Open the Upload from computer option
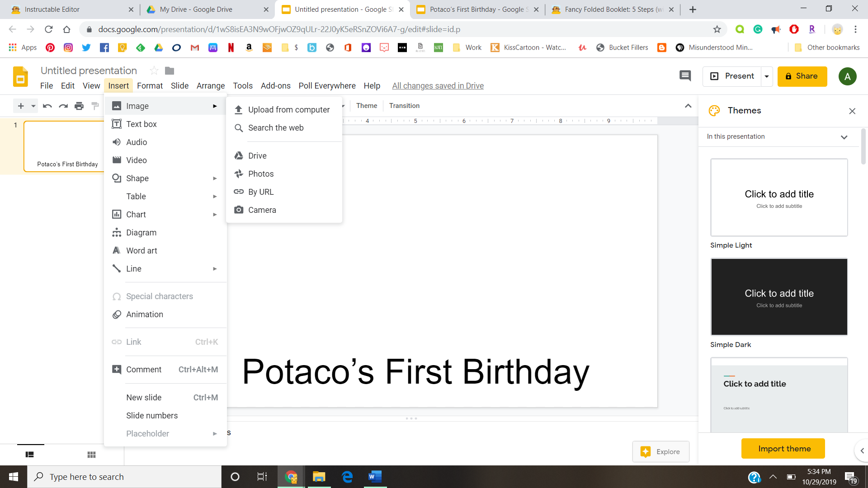 [x=289, y=109]
